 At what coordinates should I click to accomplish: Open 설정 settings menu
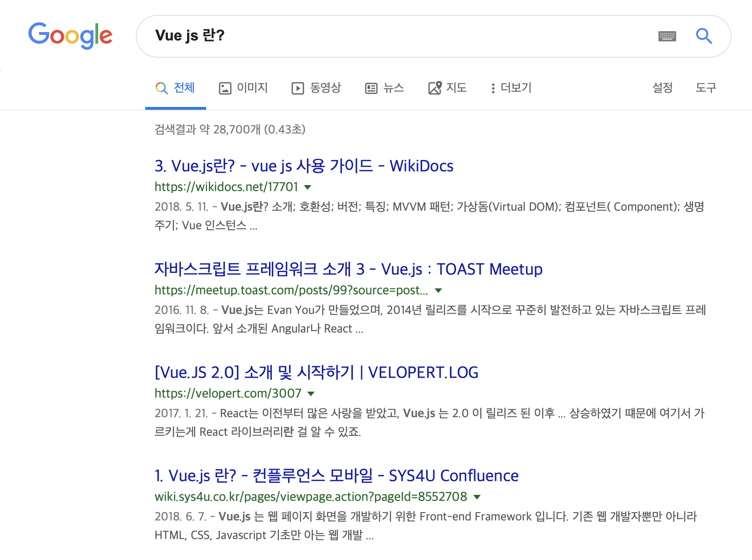(x=663, y=88)
